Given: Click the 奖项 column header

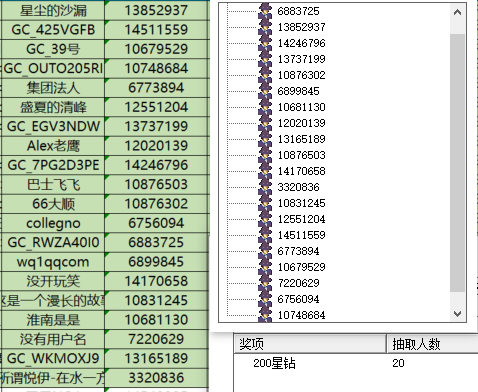Looking at the screenshot, I should tap(310, 343).
